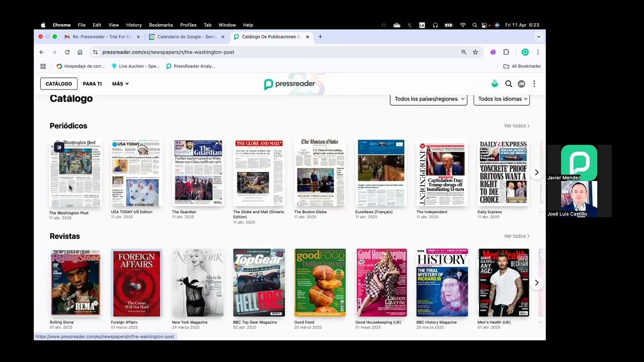Image resolution: width=644 pixels, height=362 pixels.
Task: Open the History menu
Action: 134,25
